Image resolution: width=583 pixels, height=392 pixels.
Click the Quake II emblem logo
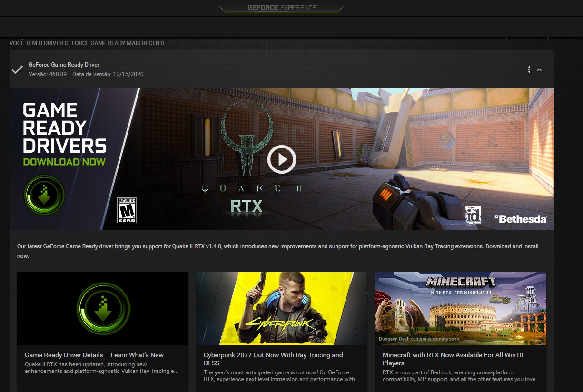(247, 136)
